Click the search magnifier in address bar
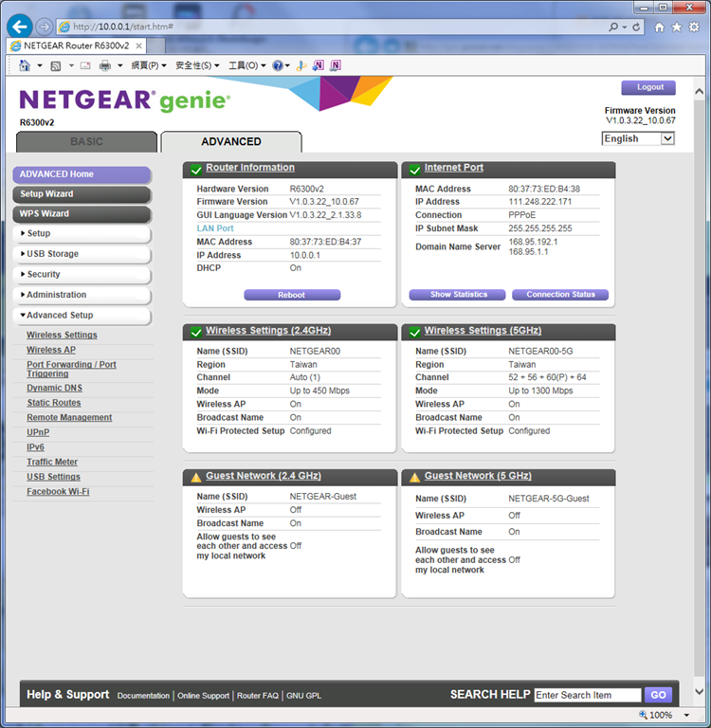The width and height of the screenshot is (711, 728). click(x=613, y=27)
